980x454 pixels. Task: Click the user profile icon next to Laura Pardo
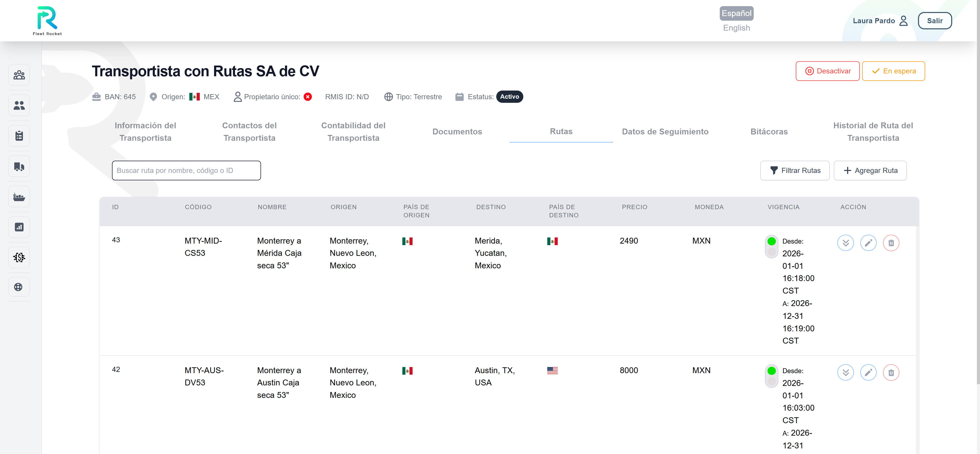903,21
